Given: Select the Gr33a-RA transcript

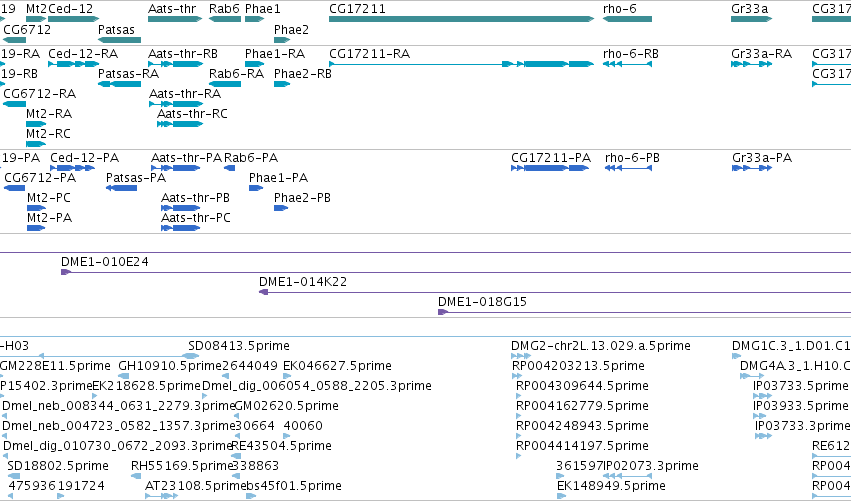Looking at the screenshot, I should [751, 64].
